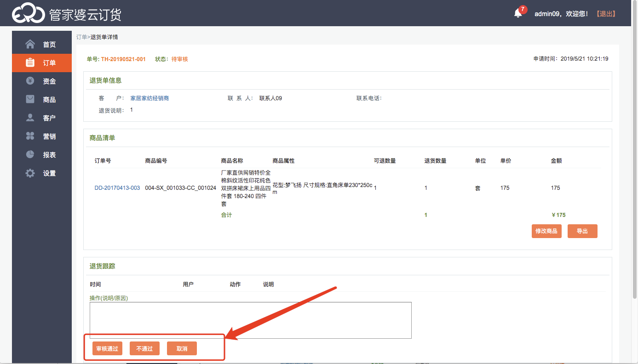The height and width of the screenshot is (364, 638).
Task: Click contact name 联系人09
Action: point(270,98)
